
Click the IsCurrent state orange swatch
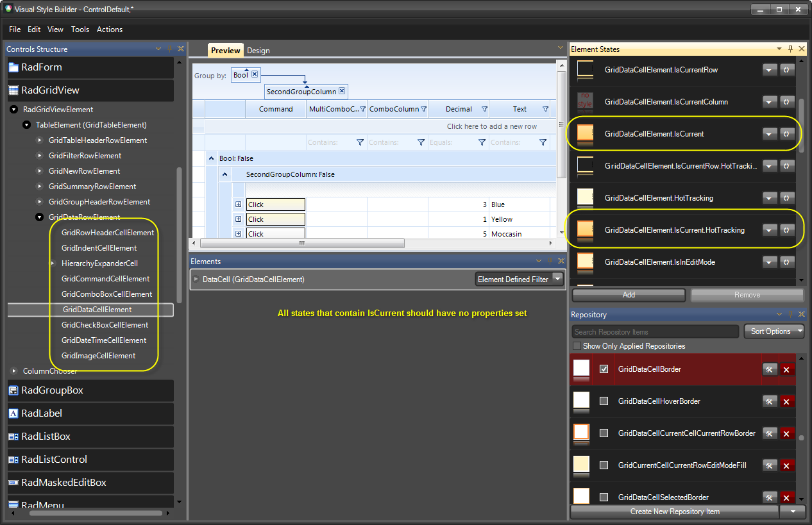click(585, 134)
